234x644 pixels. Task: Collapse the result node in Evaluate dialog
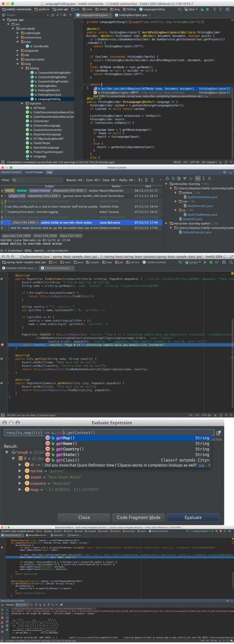pyautogui.click(x=7, y=452)
